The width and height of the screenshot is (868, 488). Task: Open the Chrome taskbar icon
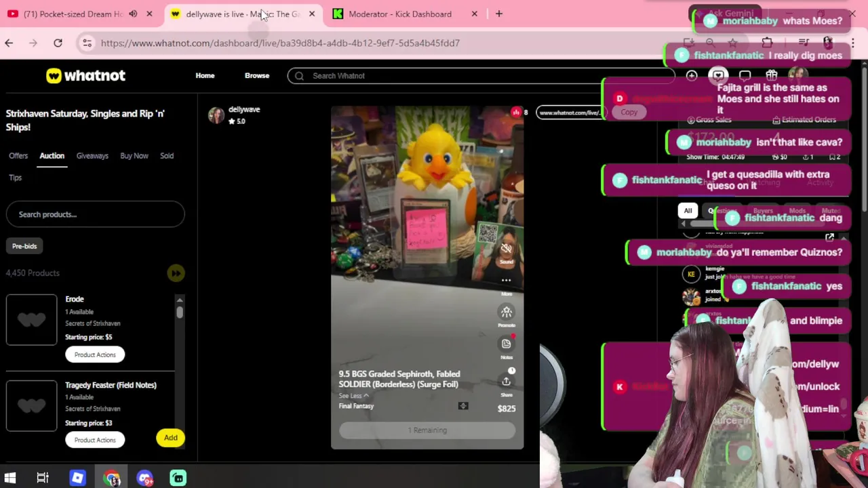(112, 478)
